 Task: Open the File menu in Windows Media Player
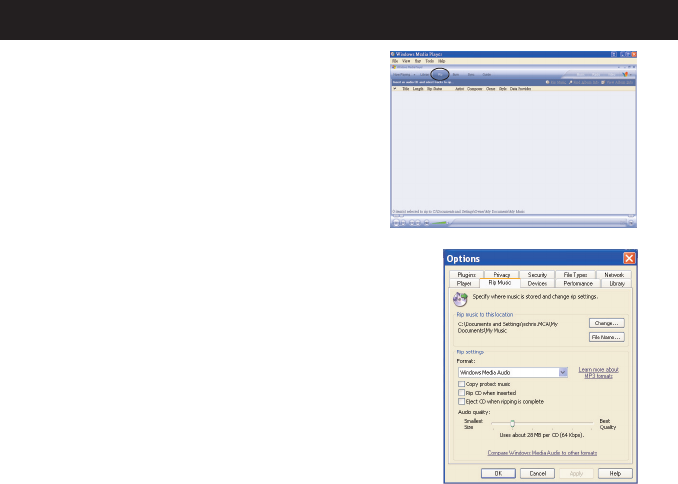coord(395,61)
